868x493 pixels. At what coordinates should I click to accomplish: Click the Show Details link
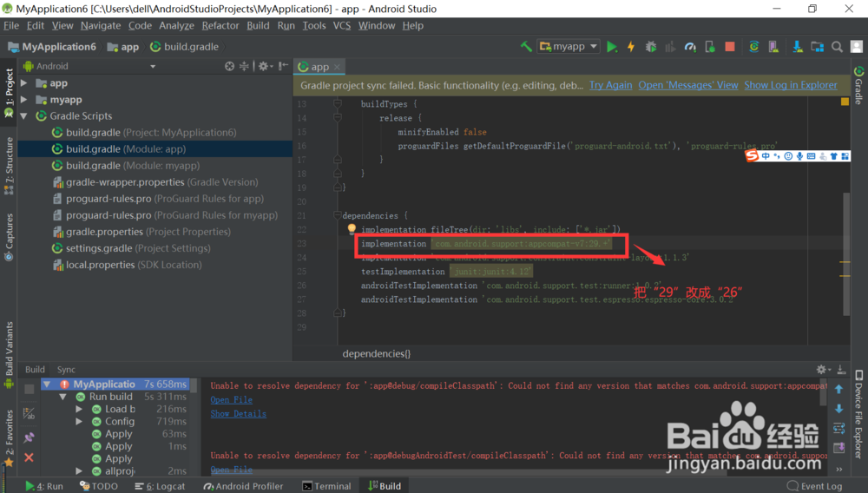(x=238, y=413)
